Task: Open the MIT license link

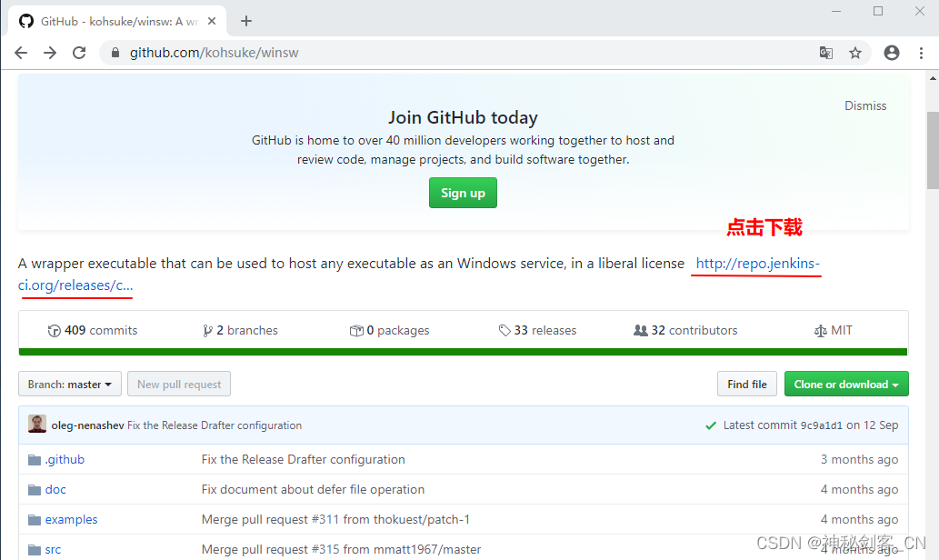Action: (833, 330)
